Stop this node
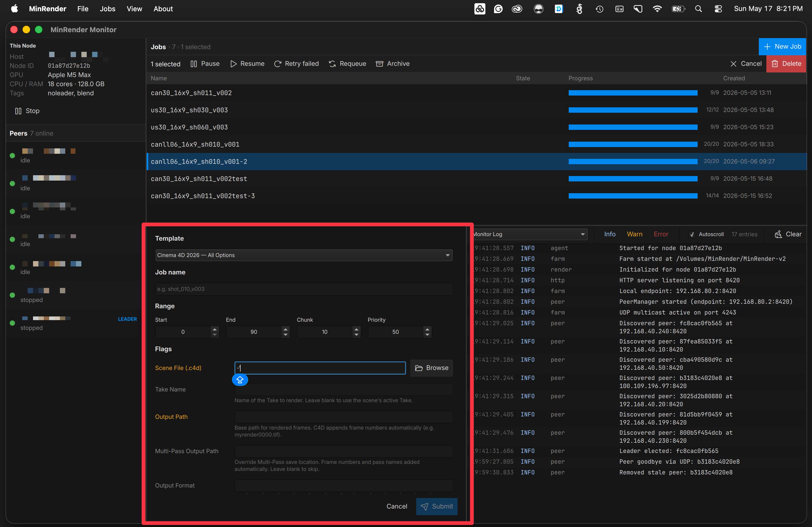The width and height of the screenshot is (812, 527). pos(27,111)
